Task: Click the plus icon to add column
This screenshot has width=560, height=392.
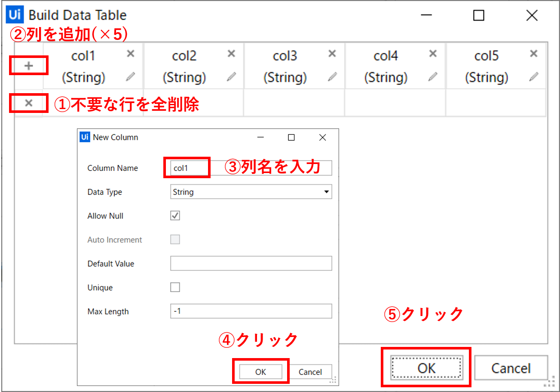Action: [28, 66]
